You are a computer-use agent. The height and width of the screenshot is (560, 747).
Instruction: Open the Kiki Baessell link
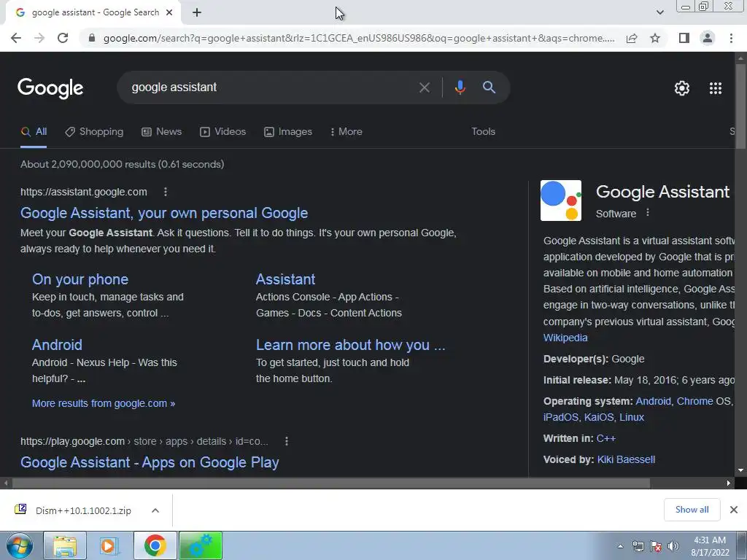(626, 459)
